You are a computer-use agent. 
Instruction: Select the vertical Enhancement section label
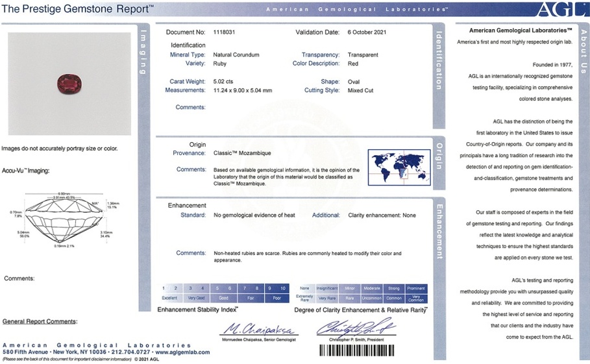[439, 232]
